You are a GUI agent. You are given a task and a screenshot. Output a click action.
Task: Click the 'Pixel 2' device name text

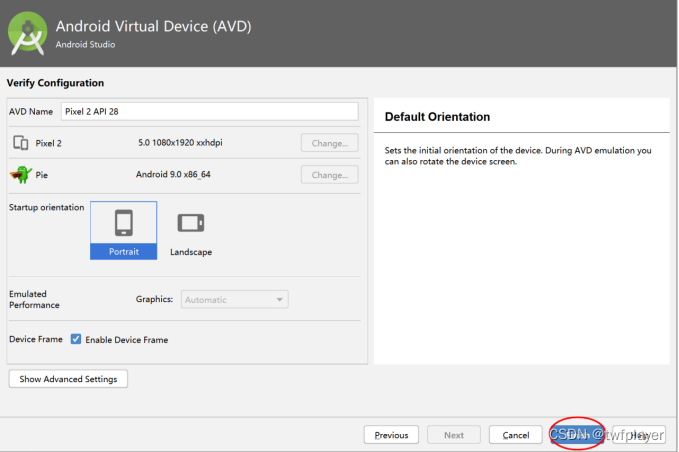point(48,143)
